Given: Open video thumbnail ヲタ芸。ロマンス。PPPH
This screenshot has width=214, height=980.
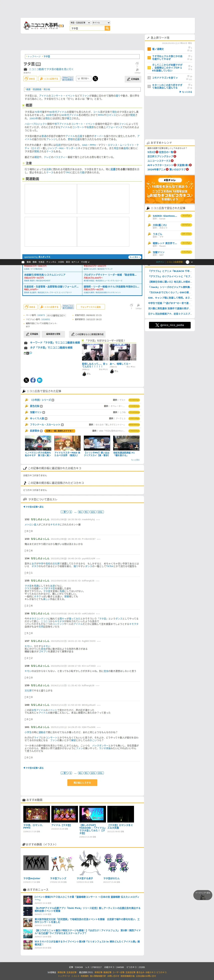Looking at the screenshot, I should coord(36,814).
